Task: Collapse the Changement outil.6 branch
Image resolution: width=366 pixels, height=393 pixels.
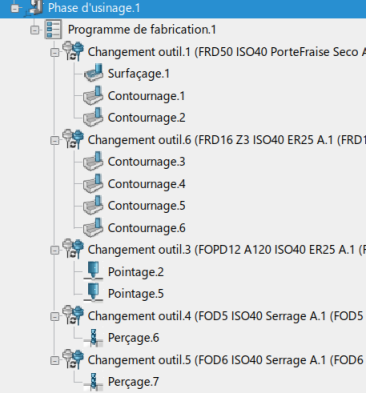Action: [55, 140]
